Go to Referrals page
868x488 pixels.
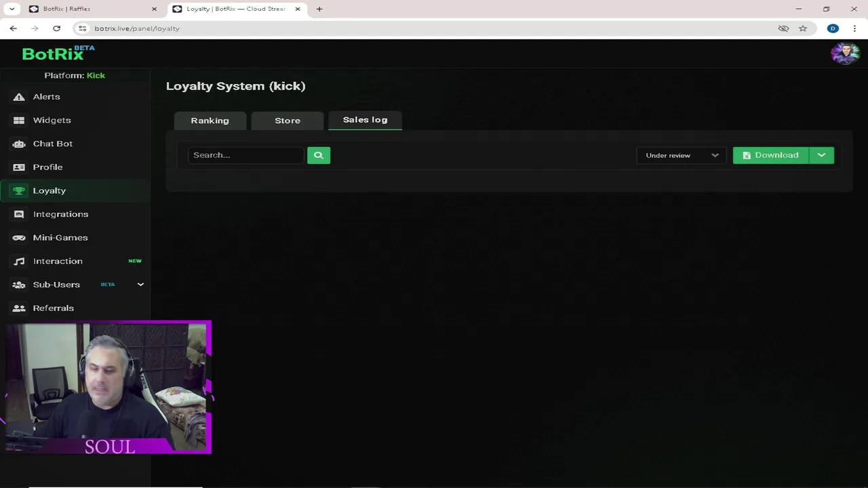pos(54,308)
